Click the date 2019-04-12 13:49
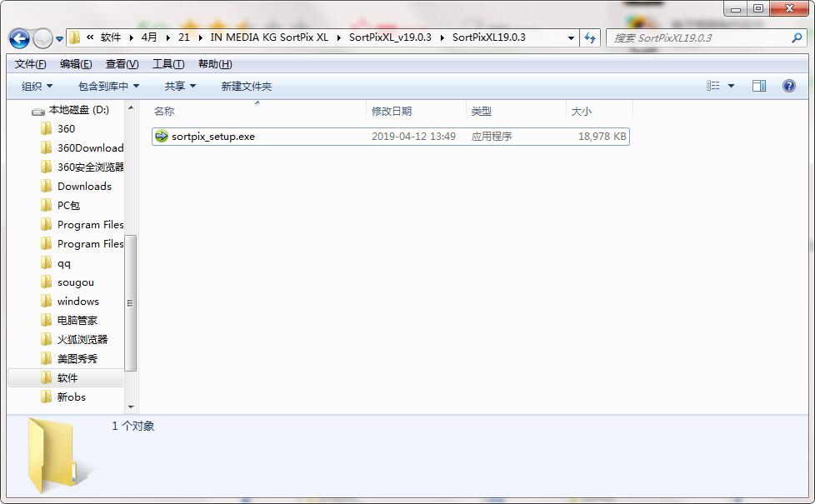Viewport: 815px width, 504px height. tap(413, 137)
